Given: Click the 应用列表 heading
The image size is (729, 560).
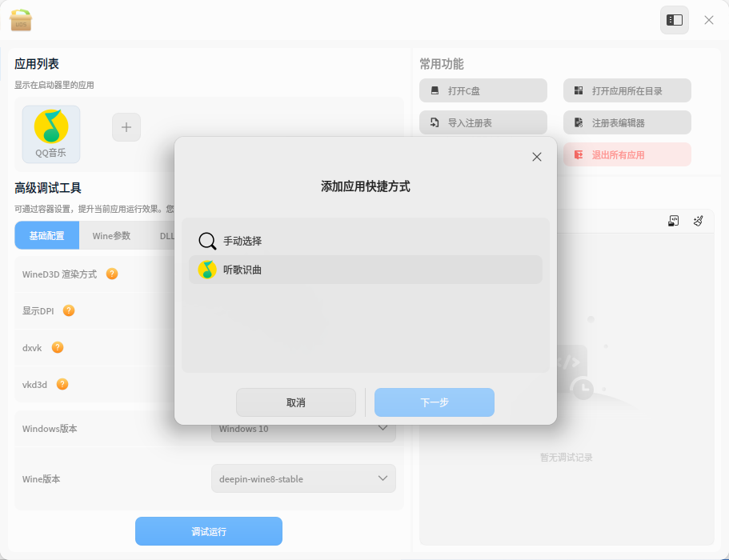Looking at the screenshot, I should tap(37, 64).
